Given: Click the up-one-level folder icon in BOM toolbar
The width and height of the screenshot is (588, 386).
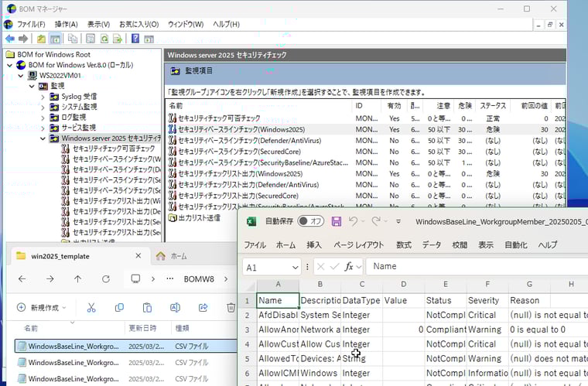Looking at the screenshot, I should (x=41, y=39).
